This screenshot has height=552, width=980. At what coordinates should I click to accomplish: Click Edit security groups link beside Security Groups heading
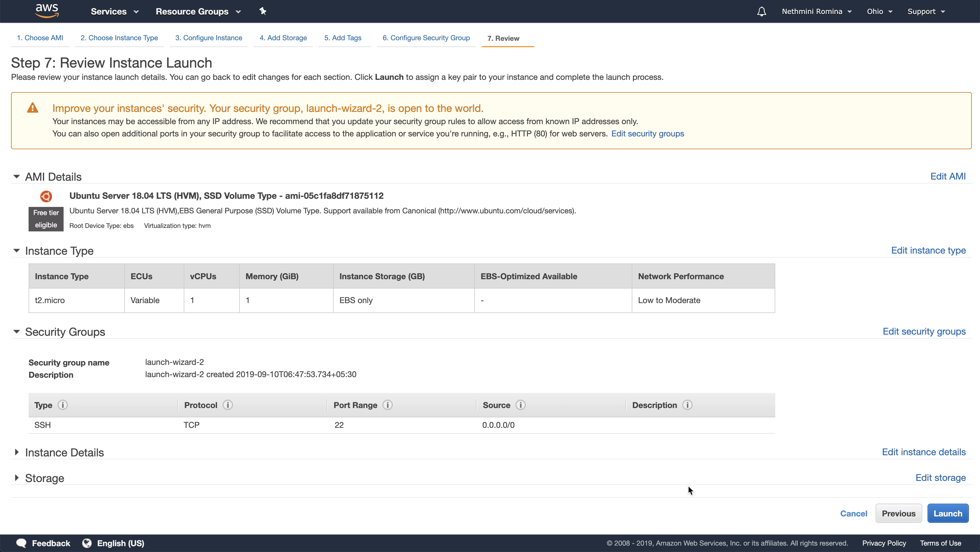924,331
